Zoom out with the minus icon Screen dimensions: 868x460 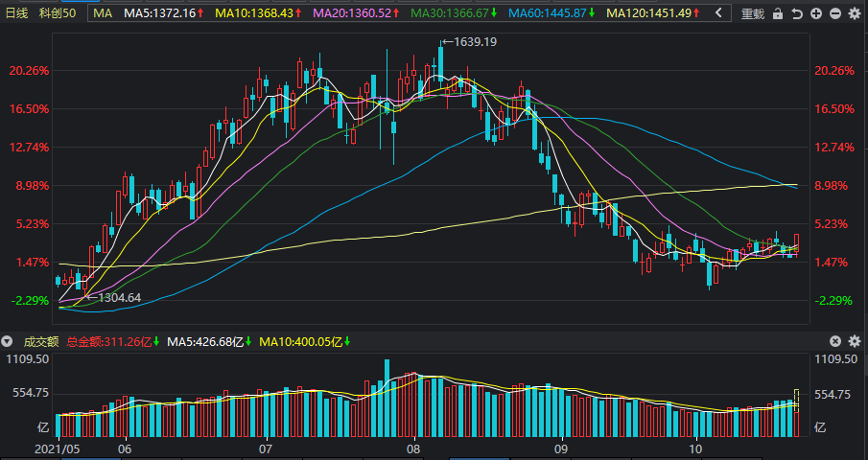click(x=833, y=14)
